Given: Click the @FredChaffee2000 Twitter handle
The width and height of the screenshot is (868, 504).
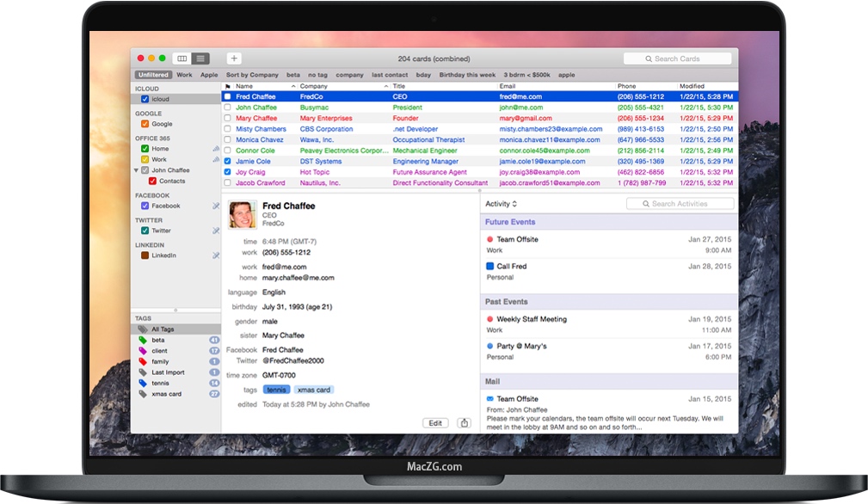Looking at the screenshot, I should pos(292,360).
